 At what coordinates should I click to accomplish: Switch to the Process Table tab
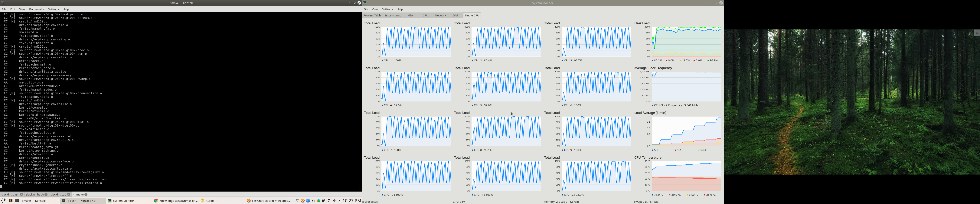(x=372, y=16)
